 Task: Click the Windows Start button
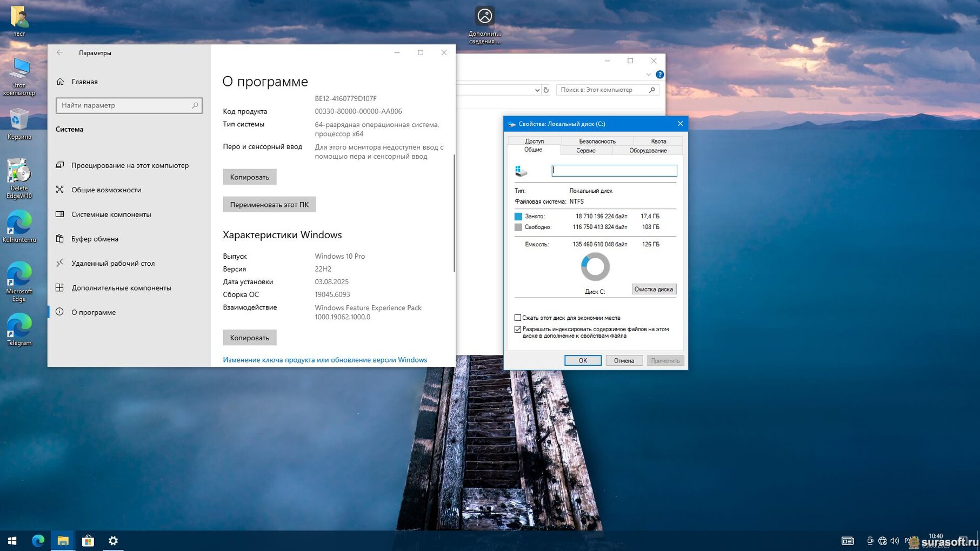click(x=12, y=540)
